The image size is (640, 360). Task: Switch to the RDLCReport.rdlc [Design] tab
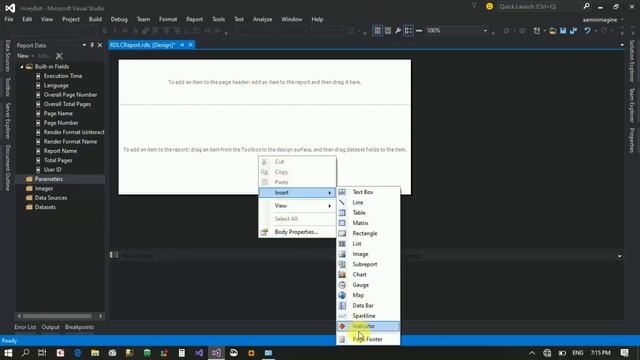(x=142, y=45)
